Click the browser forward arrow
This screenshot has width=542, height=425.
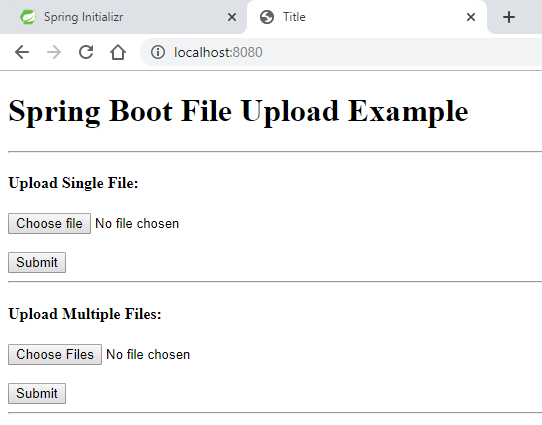coord(54,53)
